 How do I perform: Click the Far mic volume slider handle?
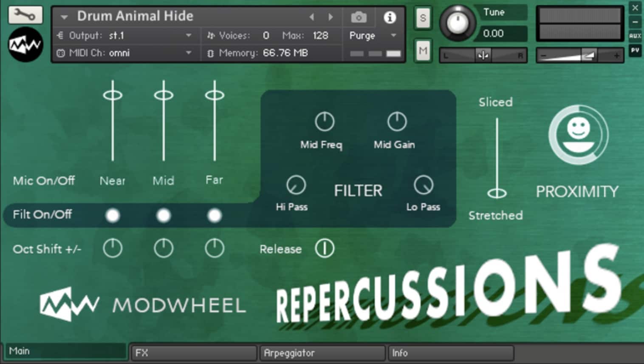point(215,95)
